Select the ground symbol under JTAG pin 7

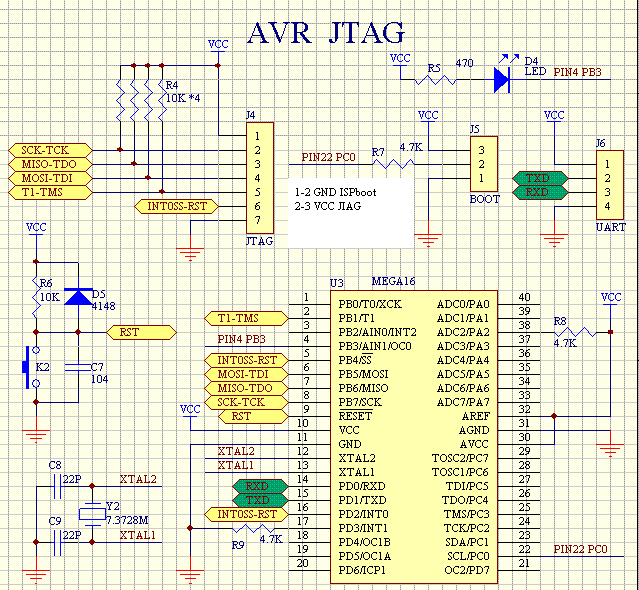[190, 254]
